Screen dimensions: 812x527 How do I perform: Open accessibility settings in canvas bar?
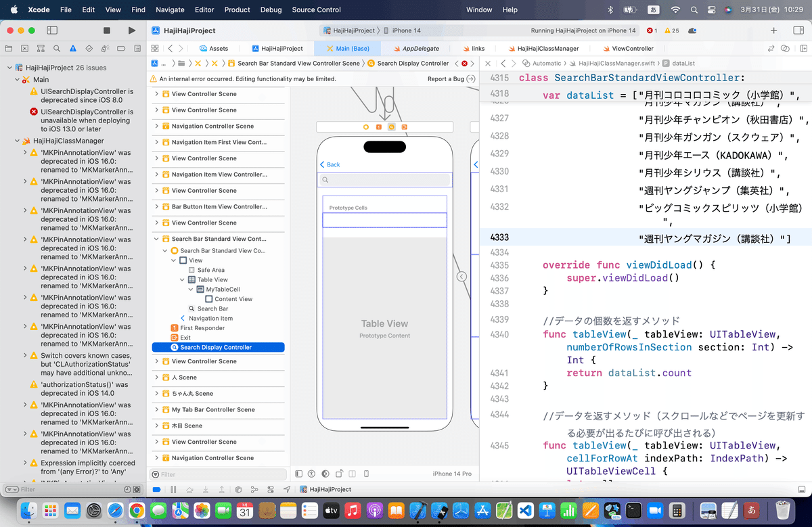coord(312,474)
